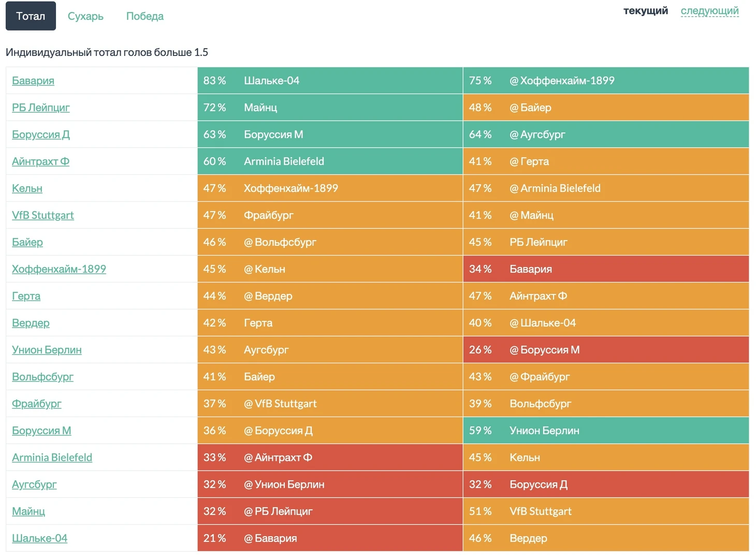The height and width of the screenshot is (556, 756).
Task: Open the VfB Stuttgart team link
Action: point(43,215)
